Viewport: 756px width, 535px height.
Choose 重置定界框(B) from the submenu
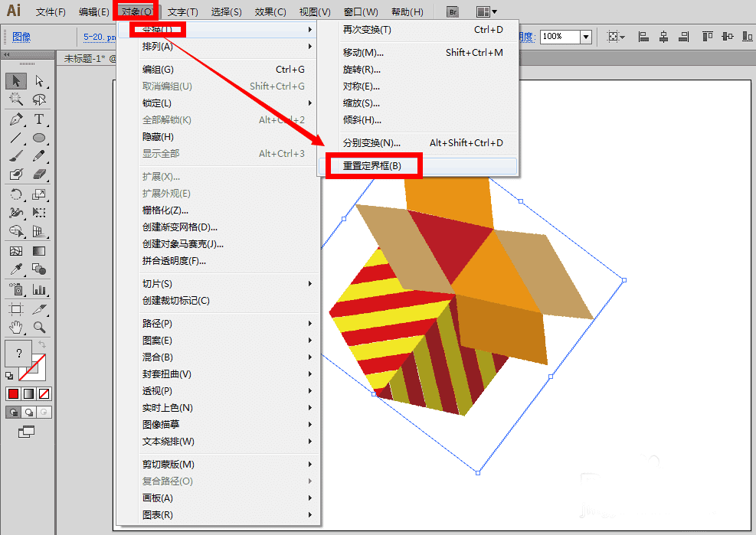click(417, 166)
